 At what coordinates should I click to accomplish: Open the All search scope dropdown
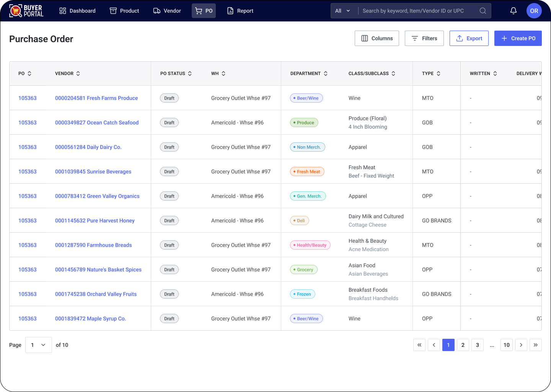(343, 11)
